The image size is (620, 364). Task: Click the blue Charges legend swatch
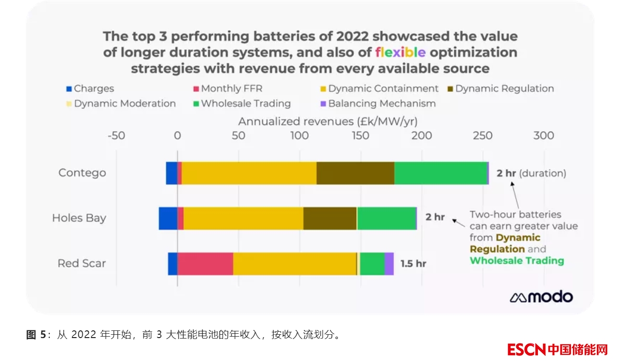[69, 89]
